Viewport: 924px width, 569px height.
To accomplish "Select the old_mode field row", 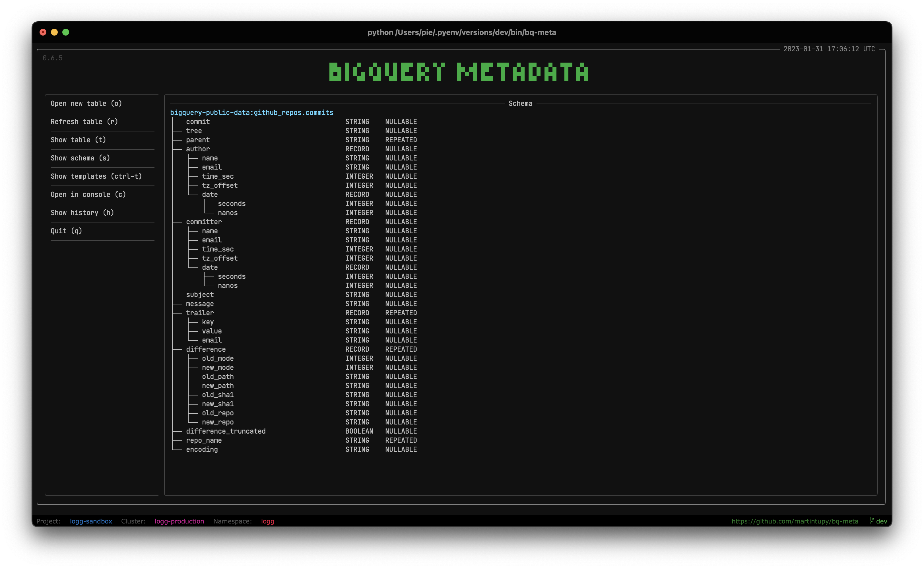I will (x=302, y=358).
